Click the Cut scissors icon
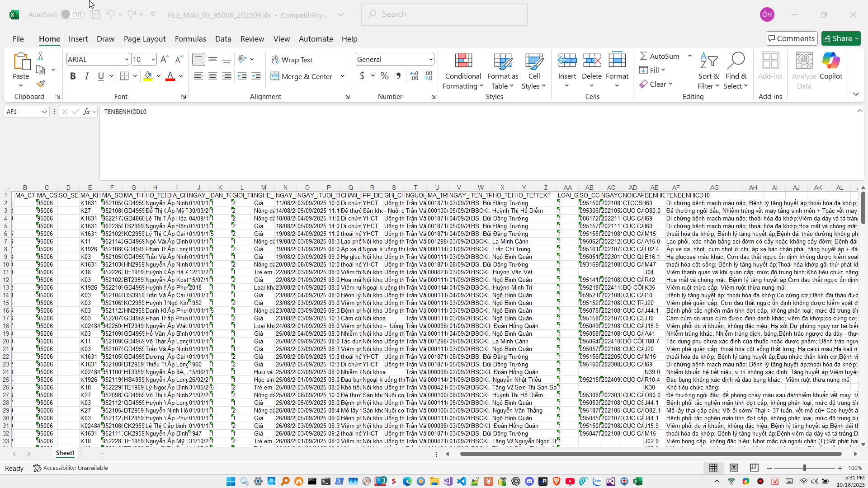868x488 pixels. [x=41, y=56]
